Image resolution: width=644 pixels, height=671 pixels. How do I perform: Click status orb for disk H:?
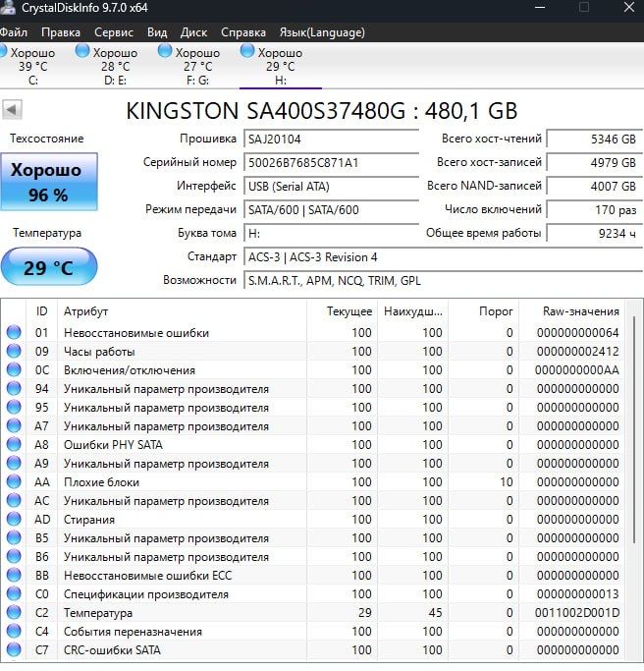pos(247,51)
